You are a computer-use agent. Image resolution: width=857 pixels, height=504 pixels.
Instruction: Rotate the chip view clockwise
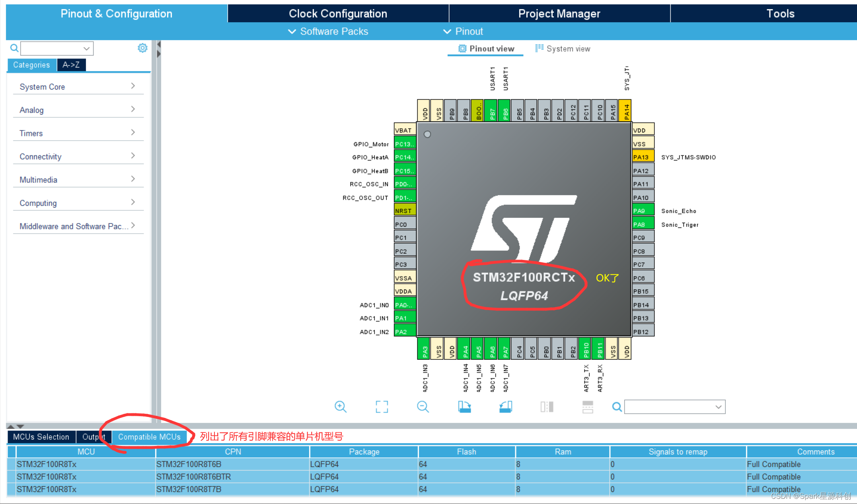pos(465,407)
